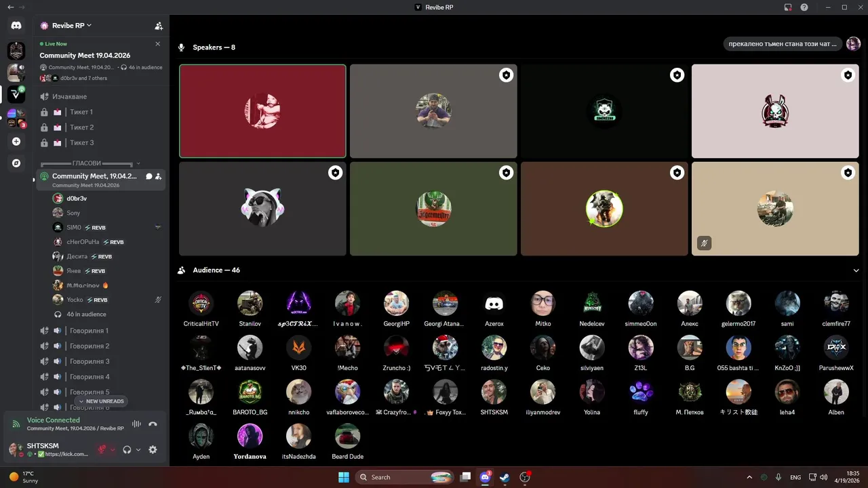The height and width of the screenshot is (488, 868).
Task: Select the Community Meet stage channel
Action: click(100, 179)
